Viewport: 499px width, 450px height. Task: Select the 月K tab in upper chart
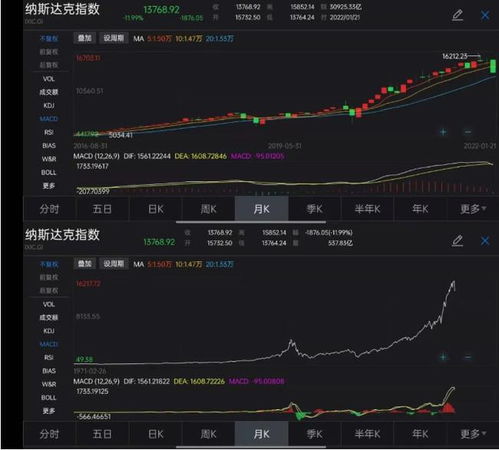262,209
